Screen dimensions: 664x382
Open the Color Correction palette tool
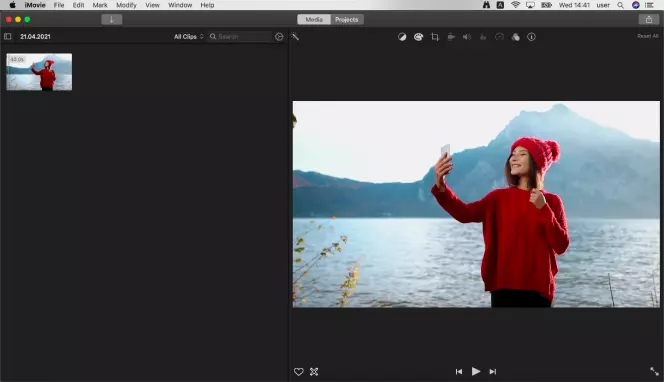(x=418, y=37)
